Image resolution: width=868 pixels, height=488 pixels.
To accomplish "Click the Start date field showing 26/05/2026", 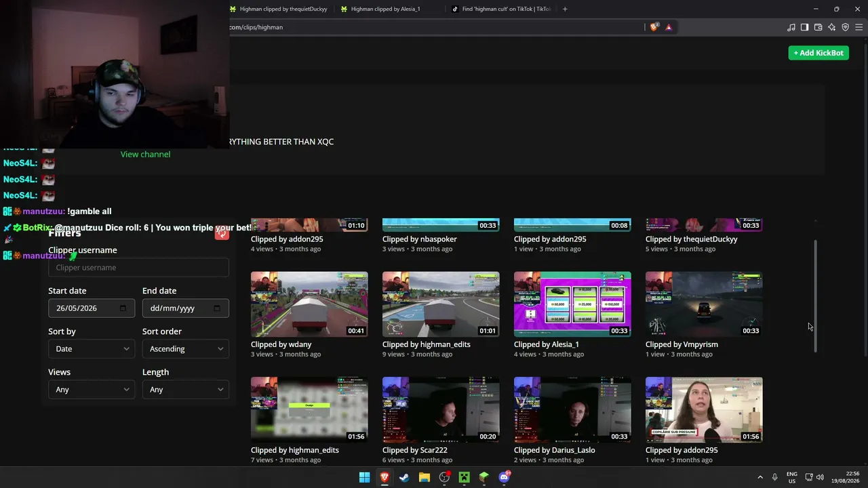I will pos(92,308).
